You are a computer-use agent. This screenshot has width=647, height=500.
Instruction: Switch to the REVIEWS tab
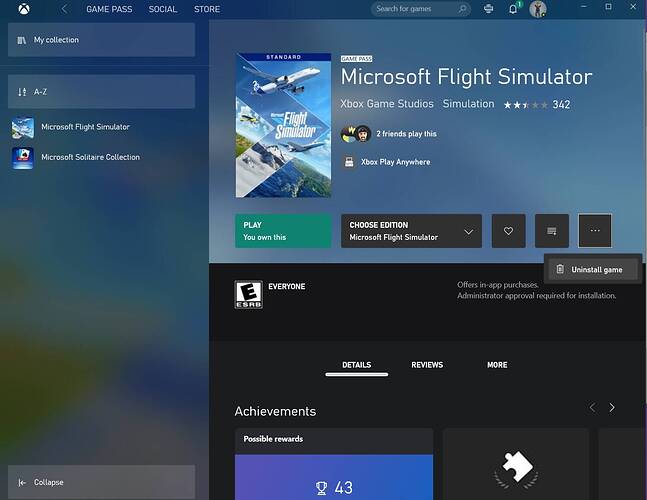click(x=427, y=365)
